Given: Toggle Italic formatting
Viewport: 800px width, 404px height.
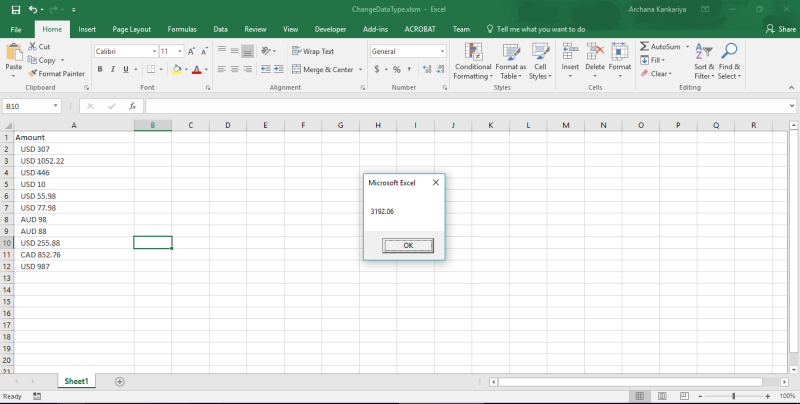Looking at the screenshot, I should point(113,69).
